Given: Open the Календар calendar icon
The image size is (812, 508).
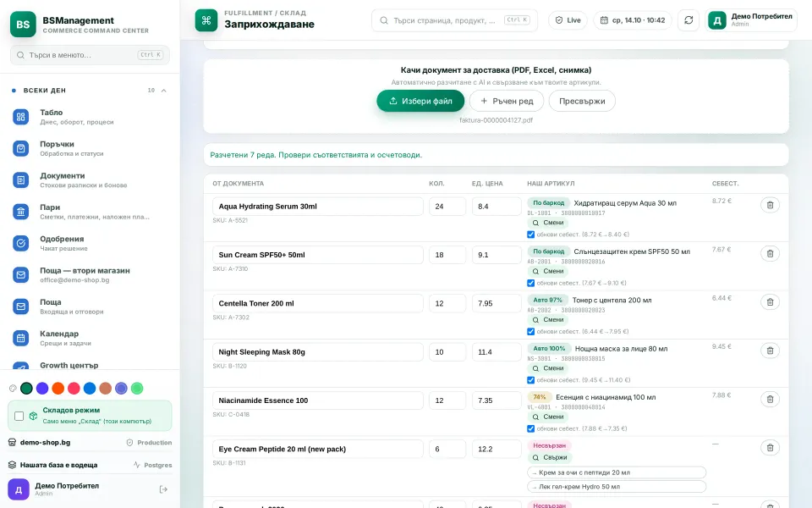Looking at the screenshot, I should pos(20,338).
